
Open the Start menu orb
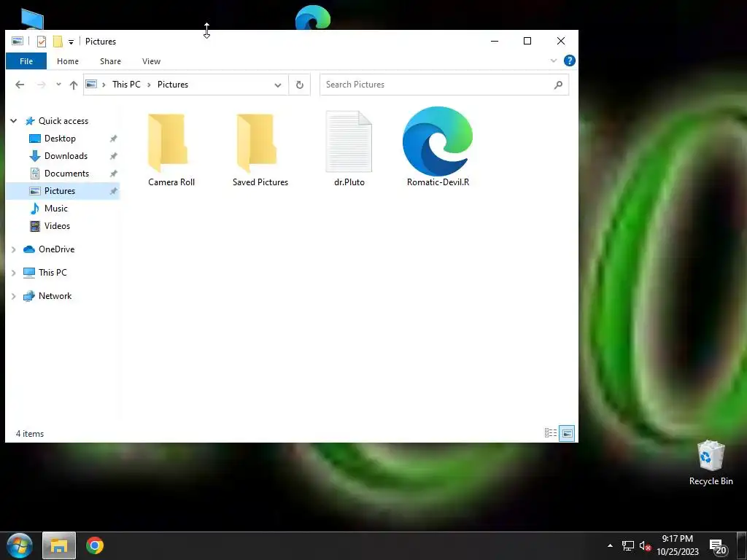20,545
